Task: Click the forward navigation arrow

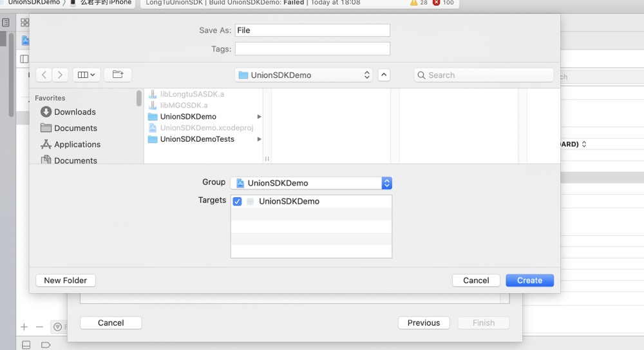Action: pos(60,75)
